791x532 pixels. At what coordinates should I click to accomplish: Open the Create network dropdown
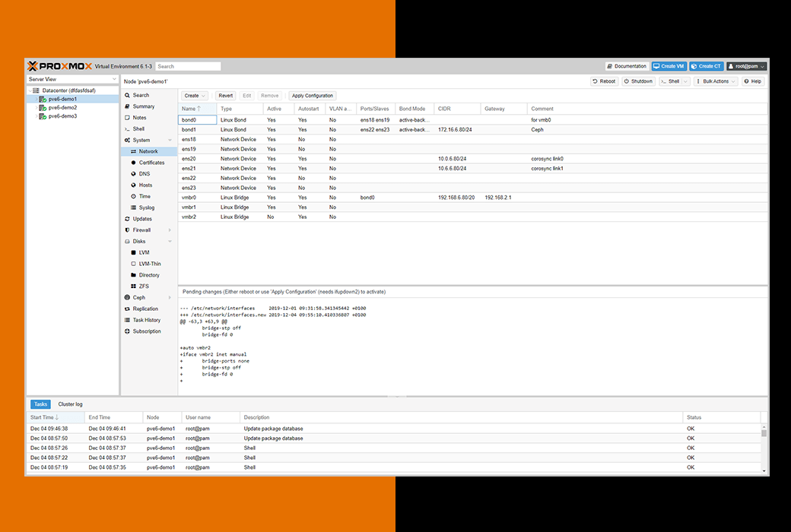pyautogui.click(x=194, y=95)
